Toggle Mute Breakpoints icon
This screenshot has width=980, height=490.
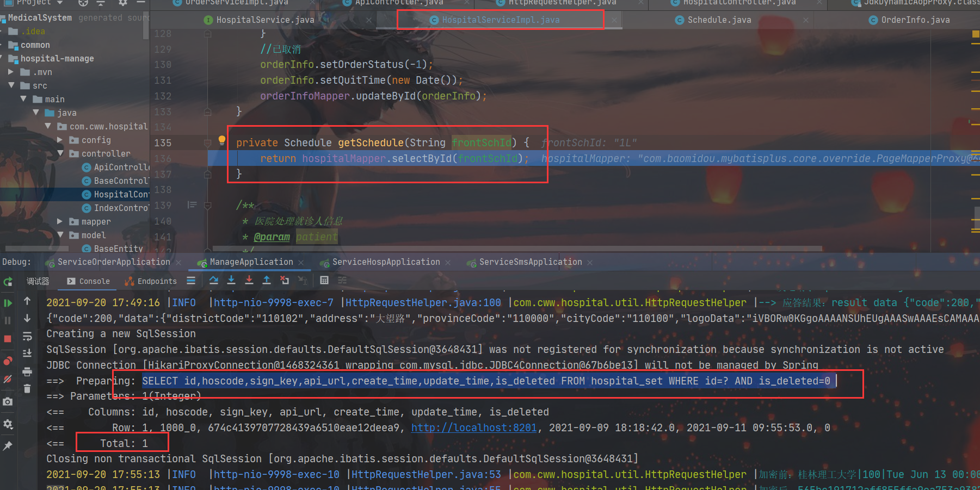pos(8,379)
